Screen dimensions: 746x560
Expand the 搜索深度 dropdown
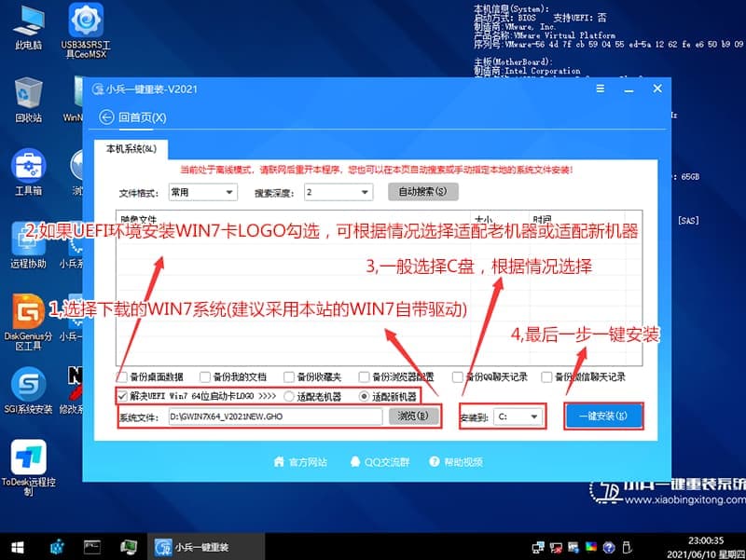[x=337, y=192]
